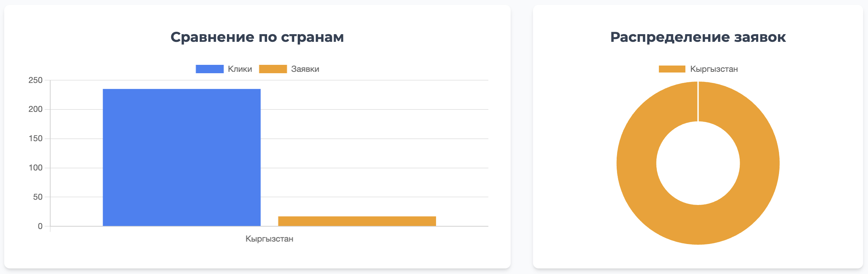868x274 pixels.
Task: Click the white center of the donut
Action: tap(698, 163)
